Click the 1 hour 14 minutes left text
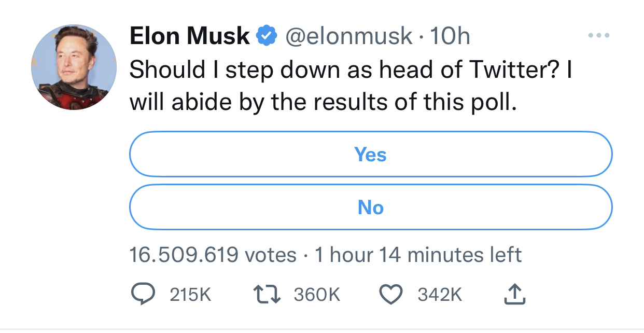 (x=418, y=255)
